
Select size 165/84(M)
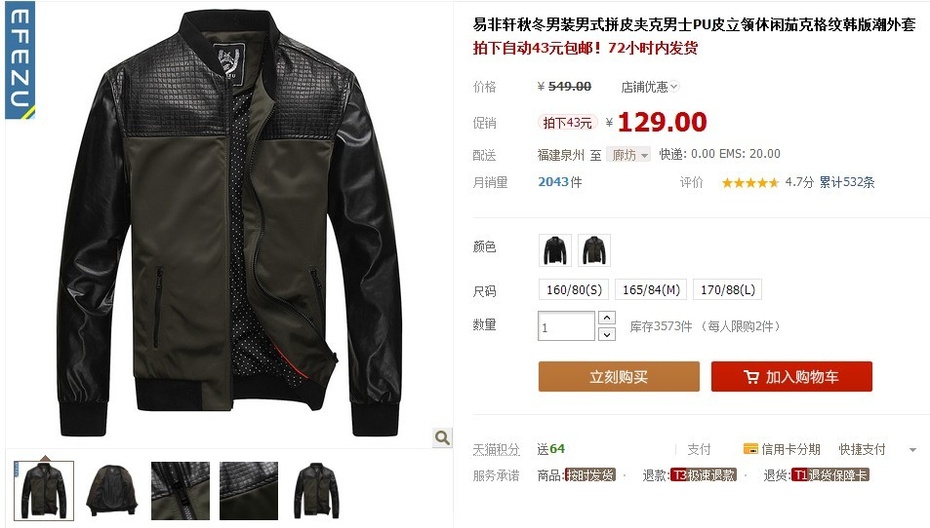(651, 290)
